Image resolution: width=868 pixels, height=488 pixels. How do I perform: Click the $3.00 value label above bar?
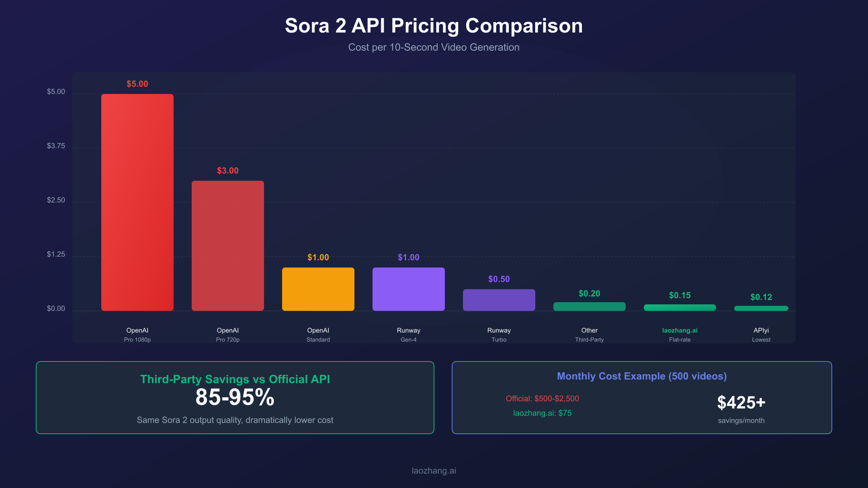tap(228, 171)
